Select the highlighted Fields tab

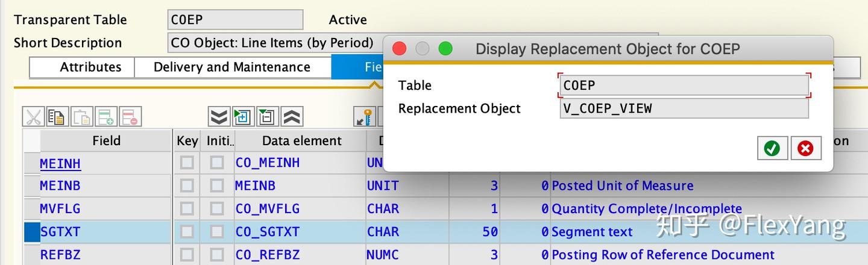357,67
